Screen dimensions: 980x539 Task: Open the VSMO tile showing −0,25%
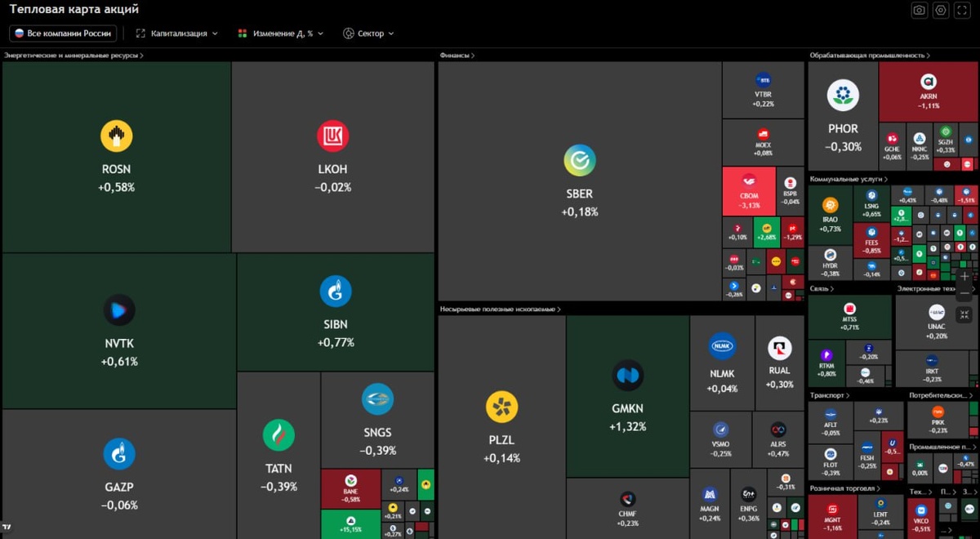pyautogui.click(x=721, y=439)
